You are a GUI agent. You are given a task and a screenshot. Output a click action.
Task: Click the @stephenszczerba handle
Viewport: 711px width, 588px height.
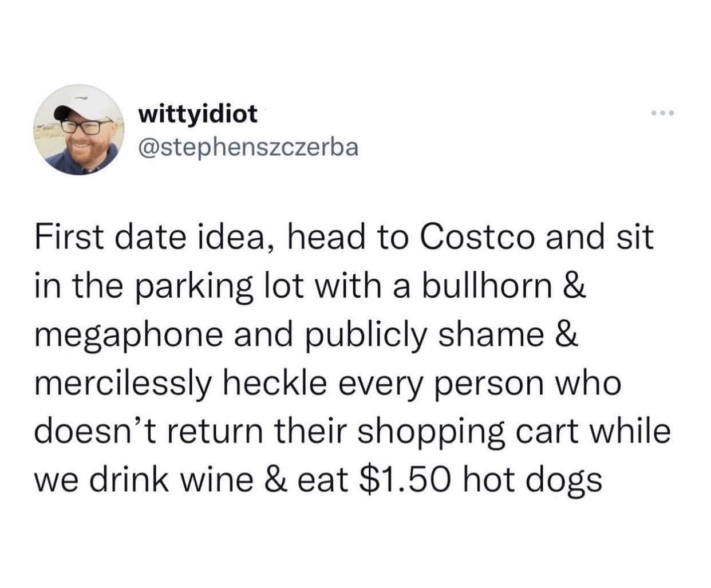pyautogui.click(x=248, y=147)
